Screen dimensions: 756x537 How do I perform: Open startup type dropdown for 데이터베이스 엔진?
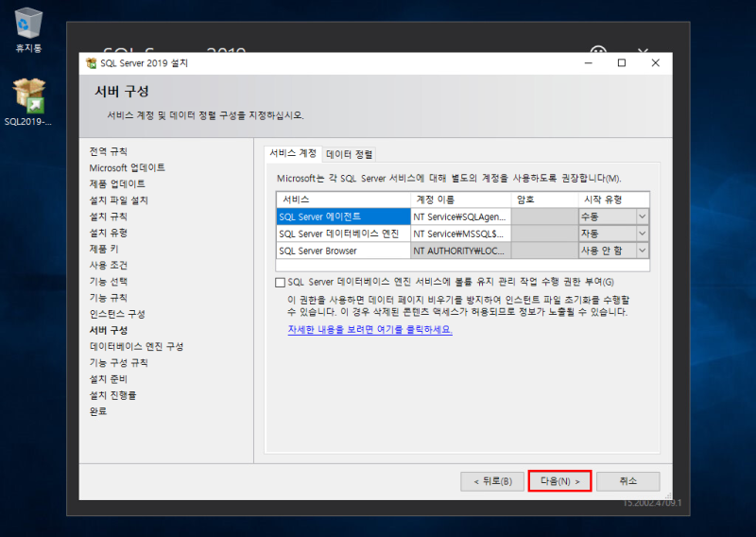tap(643, 234)
